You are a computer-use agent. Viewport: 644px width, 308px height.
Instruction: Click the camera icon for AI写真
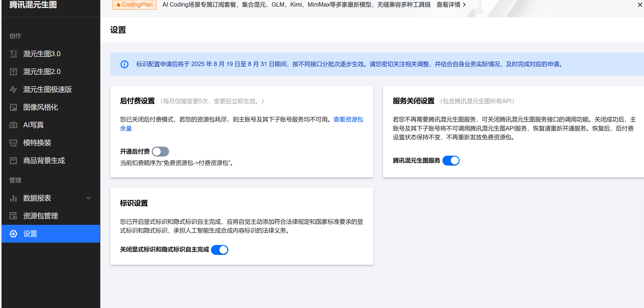tap(13, 125)
